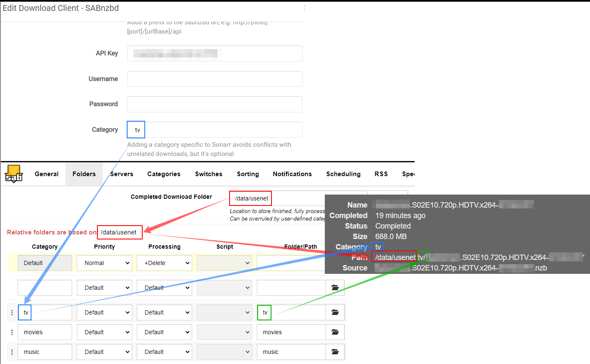Focus the Password field
590x364 pixels.
tap(215, 104)
